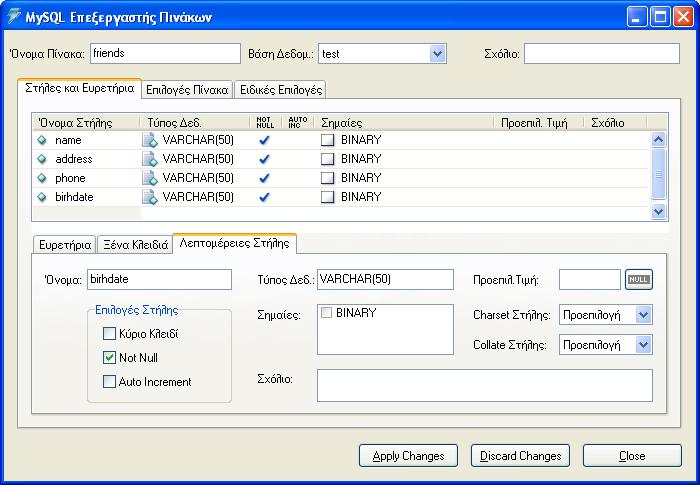
Task: Click the Close button
Action: coord(632,456)
